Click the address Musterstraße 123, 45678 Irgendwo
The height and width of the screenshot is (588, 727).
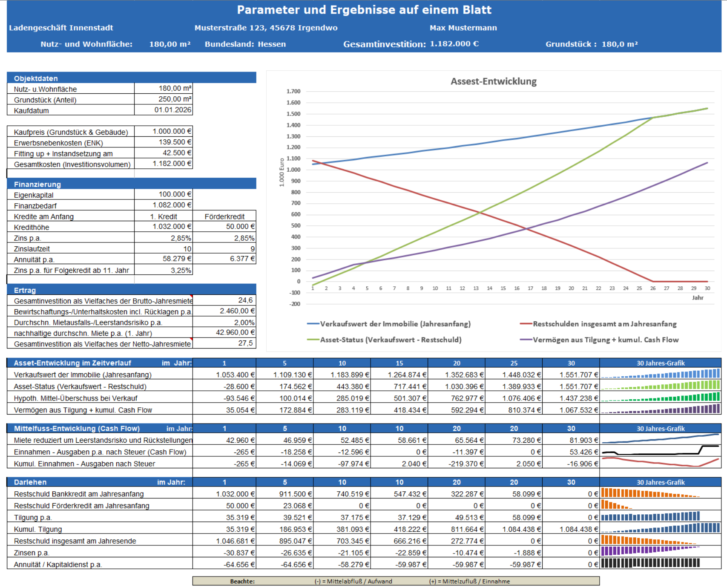(266, 28)
